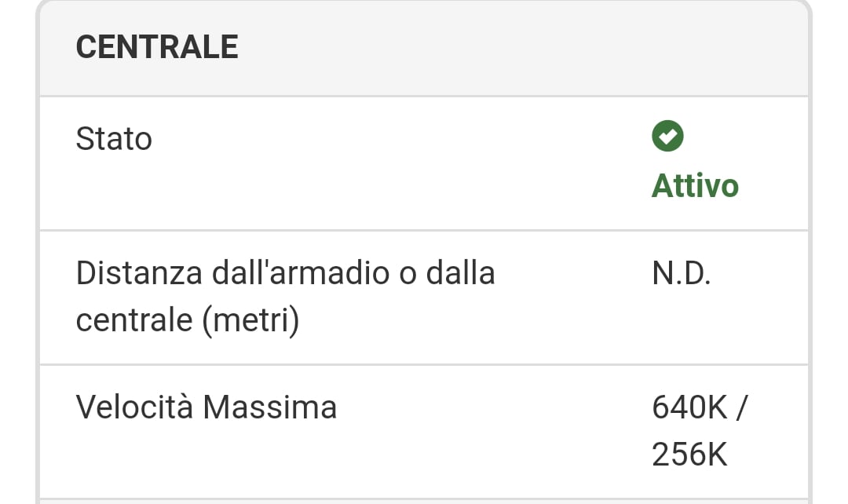Click the CENTRALE panel heading
Screen dimensions: 848x504
(157, 48)
